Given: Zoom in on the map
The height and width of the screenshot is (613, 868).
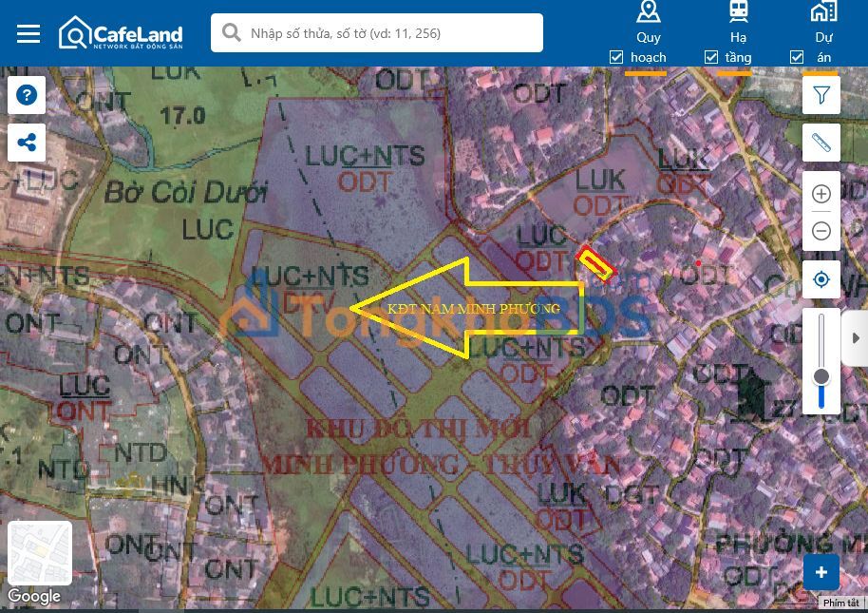Looking at the screenshot, I should [x=821, y=194].
